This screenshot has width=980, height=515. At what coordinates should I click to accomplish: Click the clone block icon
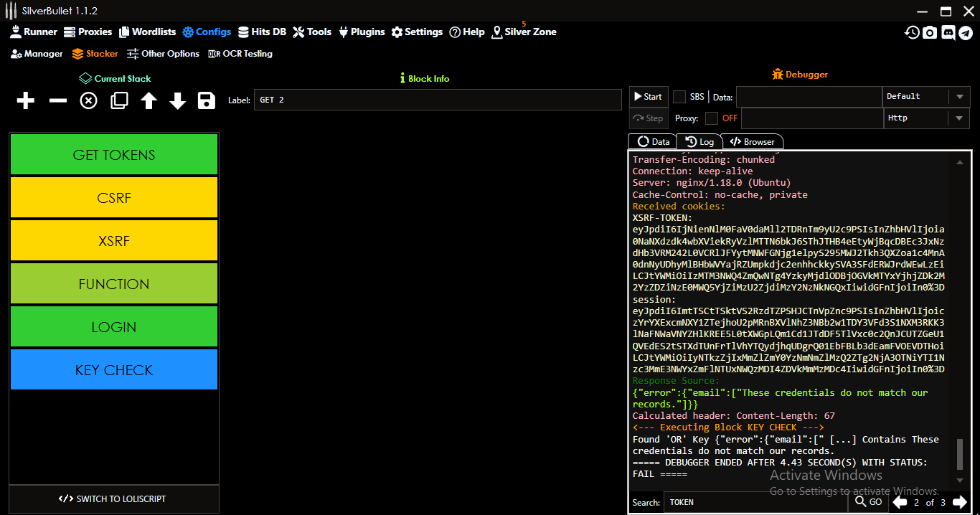click(119, 101)
